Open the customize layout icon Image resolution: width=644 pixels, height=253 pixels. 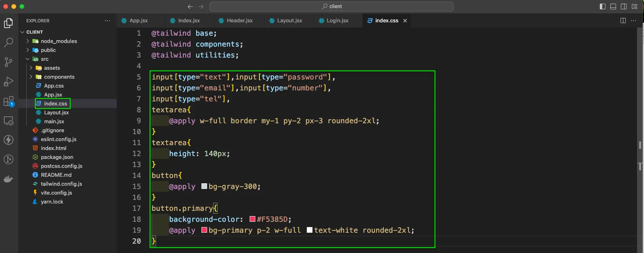pyautogui.click(x=635, y=6)
